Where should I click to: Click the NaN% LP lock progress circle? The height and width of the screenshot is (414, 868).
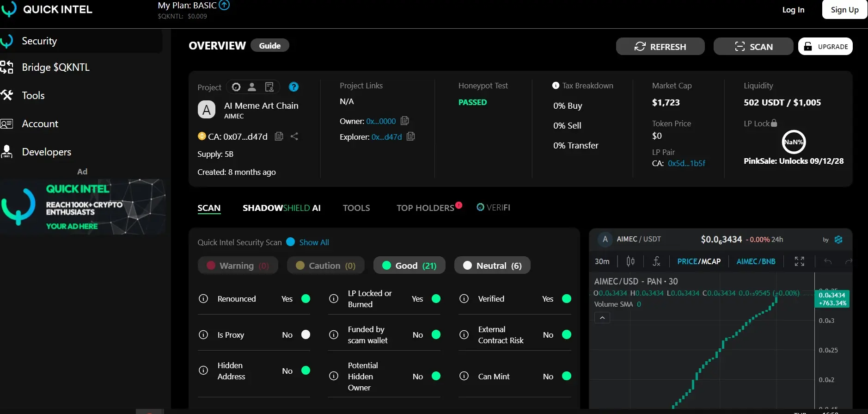[794, 142]
